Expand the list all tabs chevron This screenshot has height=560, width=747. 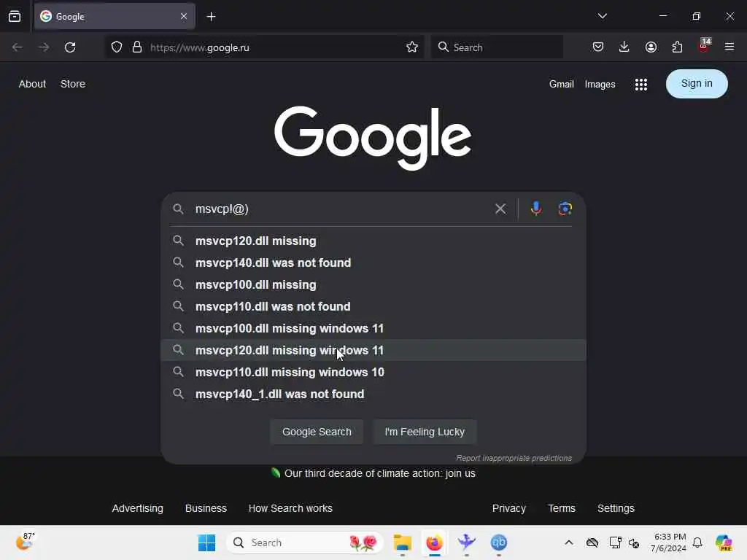pyautogui.click(x=602, y=16)
